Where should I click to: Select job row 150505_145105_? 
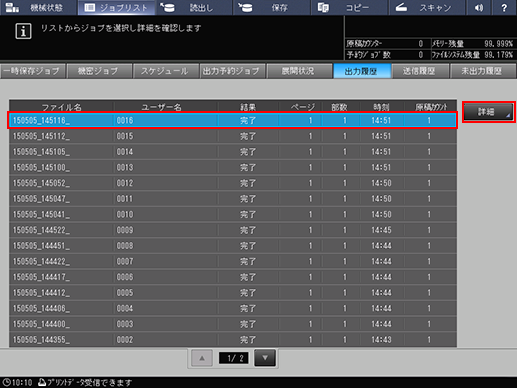[x=233, y=152]
